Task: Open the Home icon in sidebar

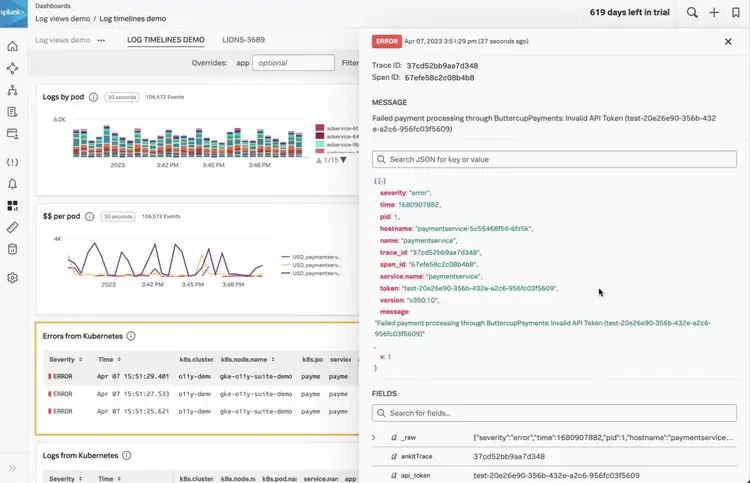Action: point(12,46)
